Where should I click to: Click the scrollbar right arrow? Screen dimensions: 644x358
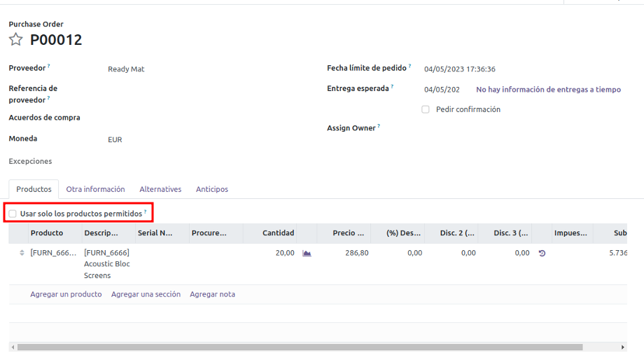coord(622,347)
